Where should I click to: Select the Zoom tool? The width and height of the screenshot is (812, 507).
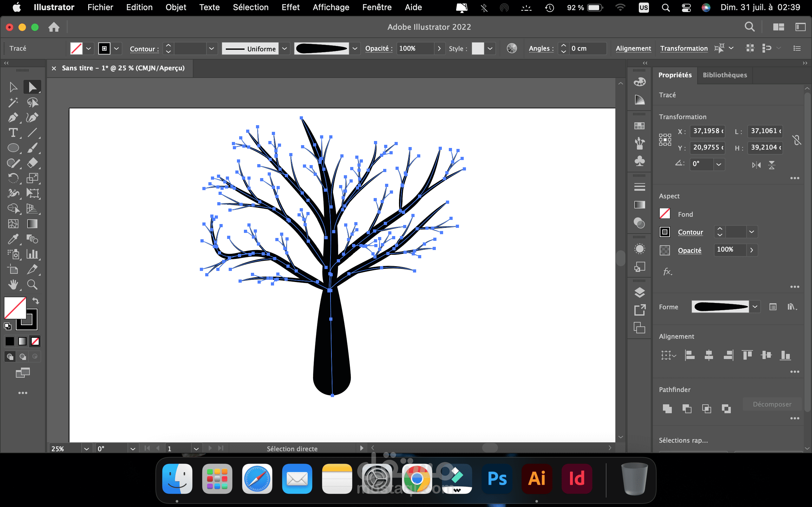[32, 285]
